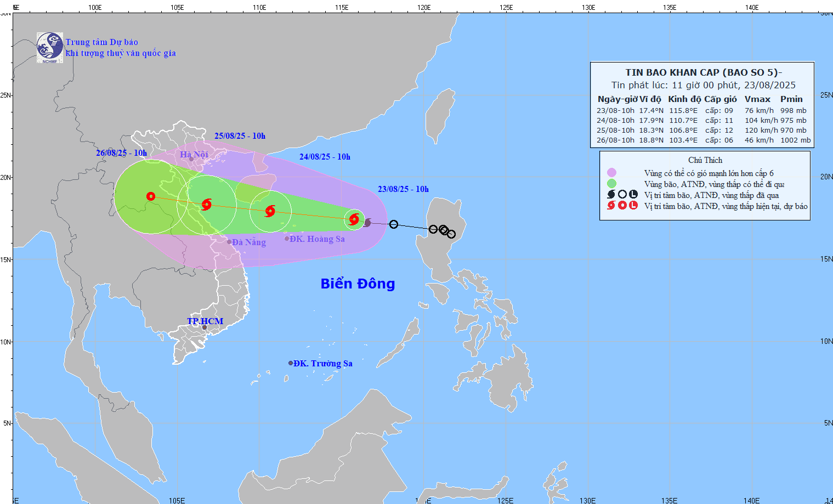Click the Hà Nội city marker dot
This screenshot has width=833, height=504.
click(x=191, y=160)
